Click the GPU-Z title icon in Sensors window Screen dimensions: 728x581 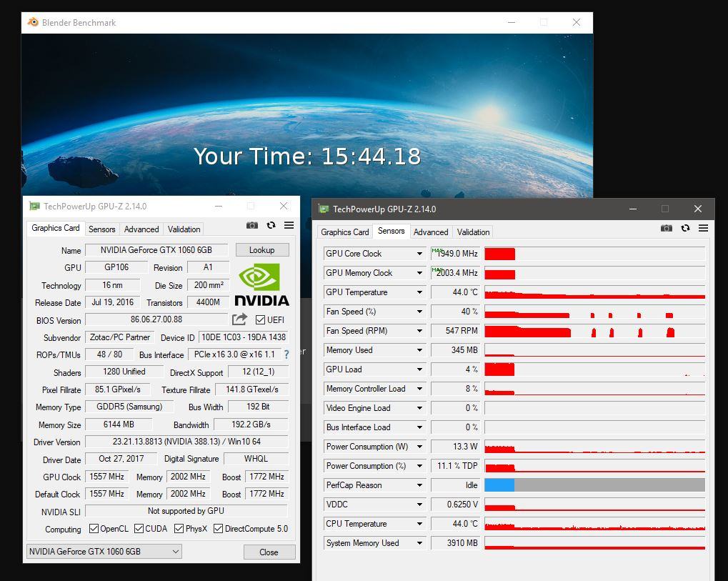click(x=324, y=209)
